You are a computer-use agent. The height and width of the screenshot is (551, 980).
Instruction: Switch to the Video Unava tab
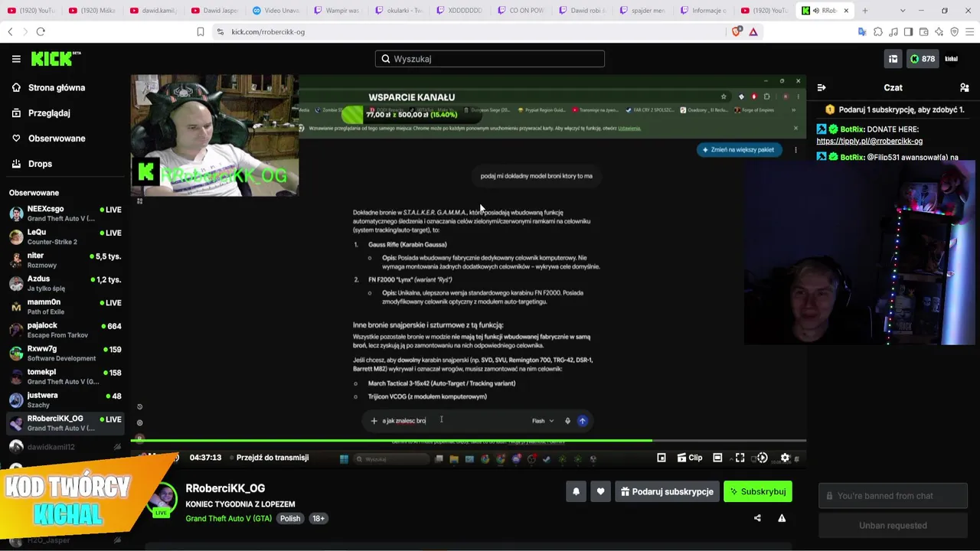point(276,11)
